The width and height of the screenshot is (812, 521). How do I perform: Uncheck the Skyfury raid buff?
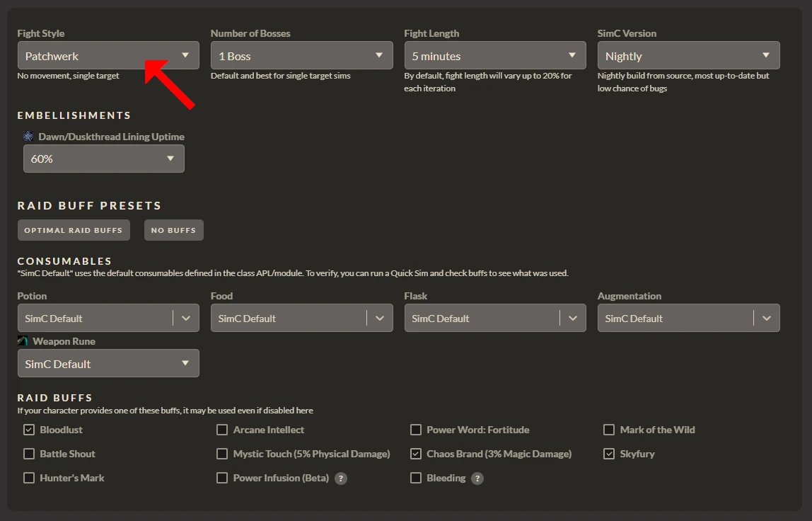tap(609, 454)
